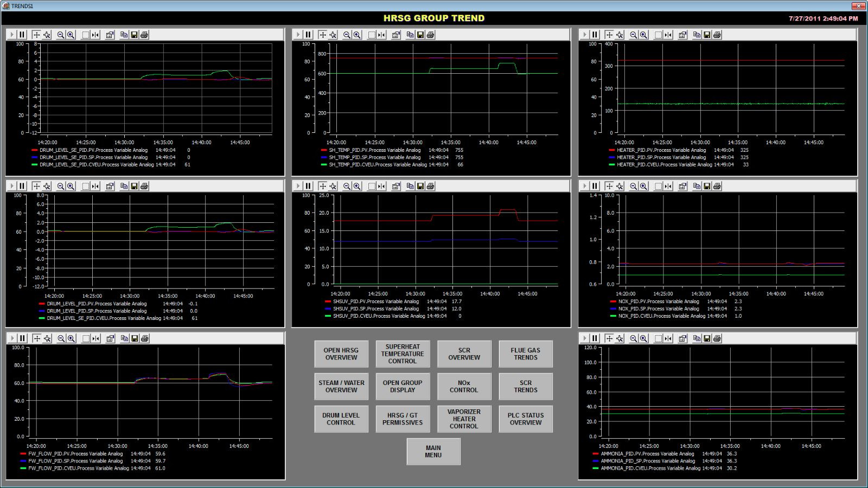Open properties of the HEATER_PID trend
Screen dimensions: 868x488
pos(682,35)
